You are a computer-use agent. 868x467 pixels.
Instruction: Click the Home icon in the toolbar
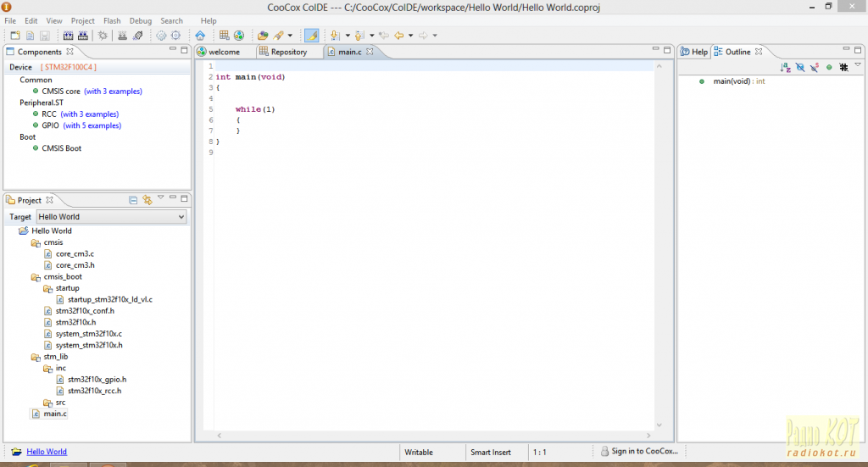[200, 36]
